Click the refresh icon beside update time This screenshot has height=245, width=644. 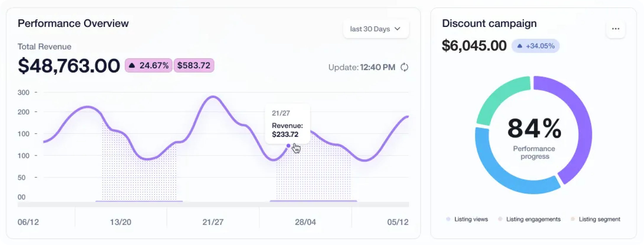click(x=404, y=67)
